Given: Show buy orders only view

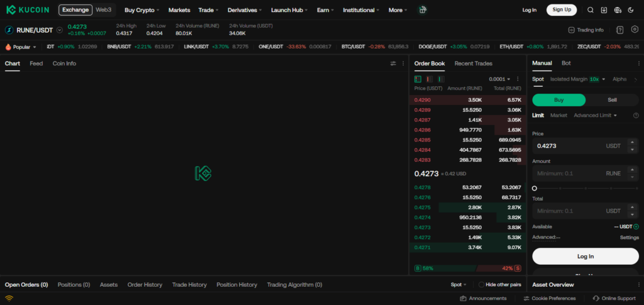Looking at the screenshot, I should tap(441, 79).
